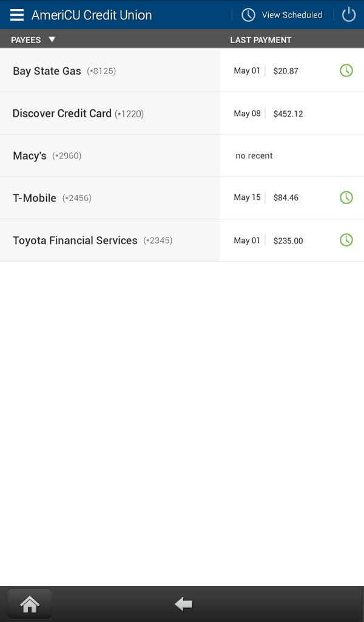364x622 pixels.
Task: Go to the home screen icon
Action: pyautogui.click(x=30, y=604)
